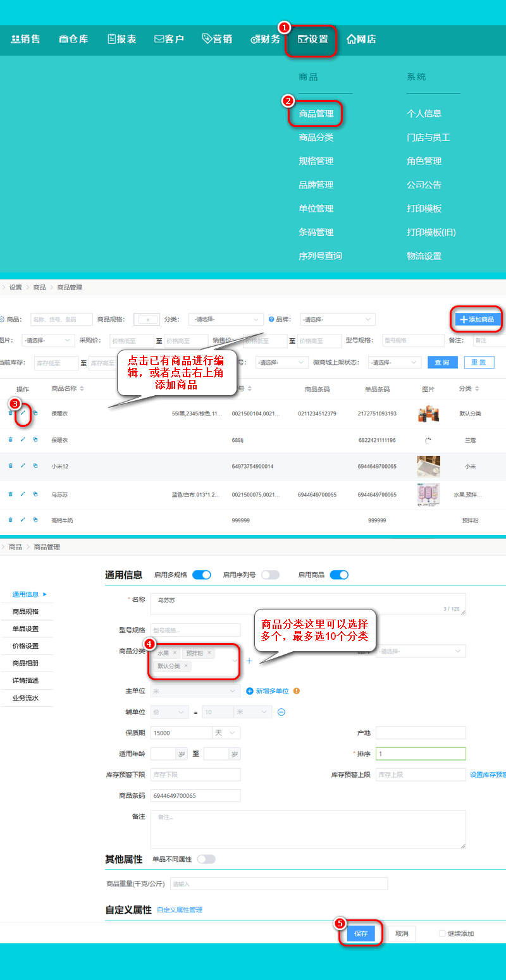Click the 取消 button
Screen dimensions: 506x980
tap(402, 933)
